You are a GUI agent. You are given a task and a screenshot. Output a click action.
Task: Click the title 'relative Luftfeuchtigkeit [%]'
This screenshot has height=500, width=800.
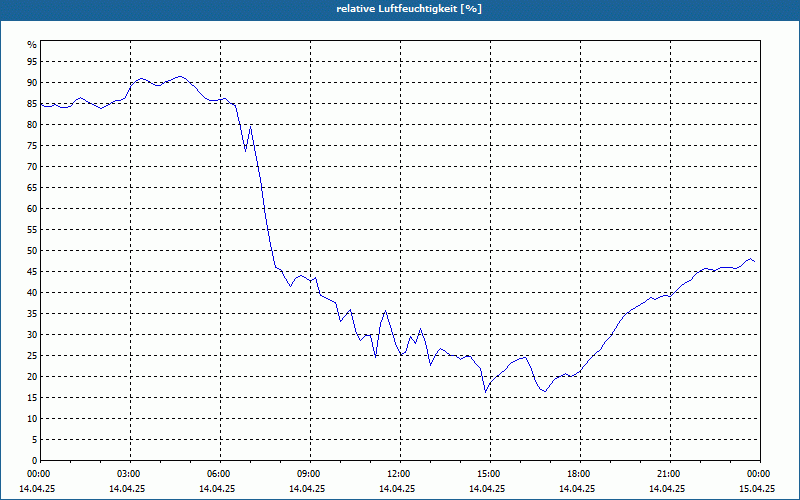pos(409,9)
